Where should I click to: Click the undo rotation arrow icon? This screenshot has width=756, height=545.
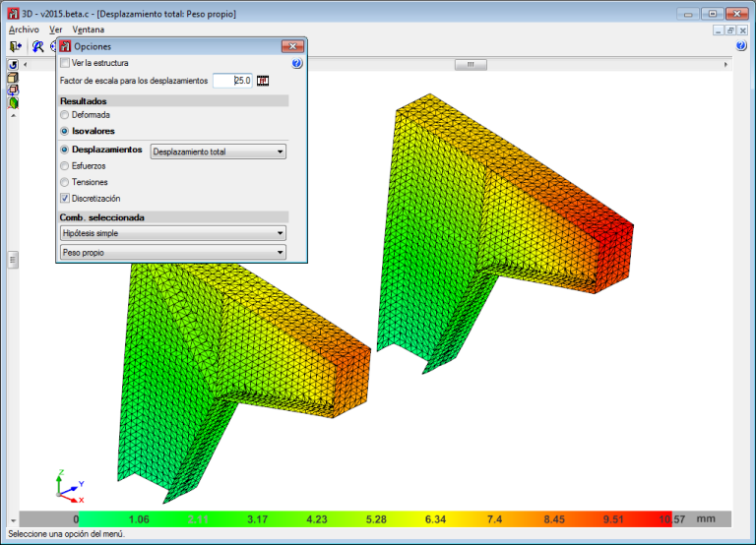click(13, 65)
